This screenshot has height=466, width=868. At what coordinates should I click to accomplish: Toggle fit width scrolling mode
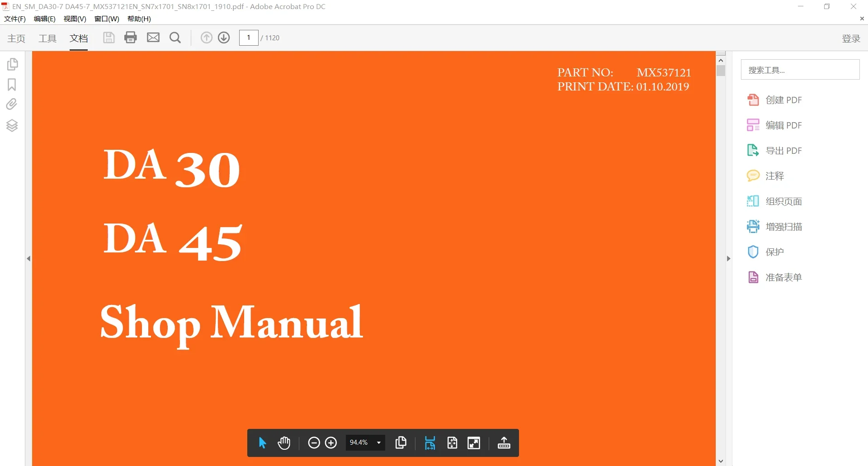click(430, 443)
